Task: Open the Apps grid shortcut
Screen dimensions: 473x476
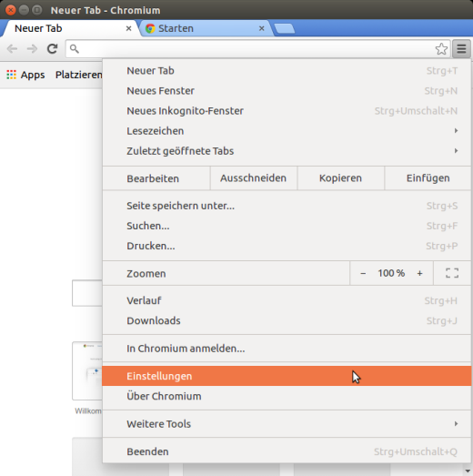Action: pos(25,75)
